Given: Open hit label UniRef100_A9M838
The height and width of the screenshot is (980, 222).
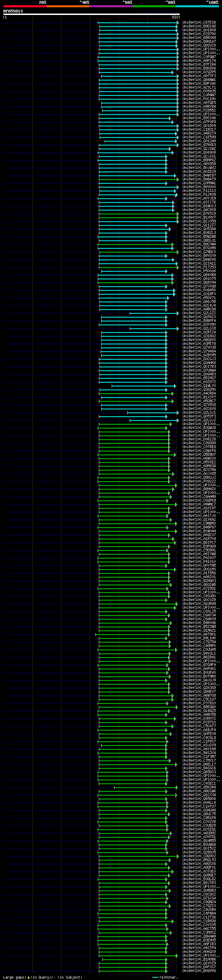Looking at the screenshot, I should coord(199,466).
